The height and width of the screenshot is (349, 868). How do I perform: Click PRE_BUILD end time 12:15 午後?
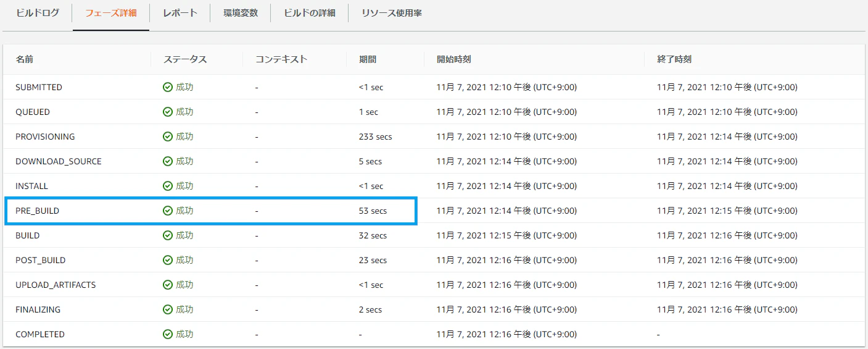[x=727, y=211]
